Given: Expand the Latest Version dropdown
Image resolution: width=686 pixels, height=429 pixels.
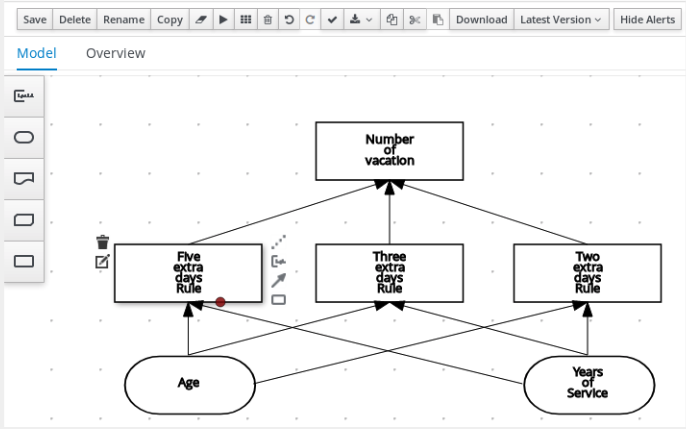Looking at the screenshot, I should (x=561, y=20).
